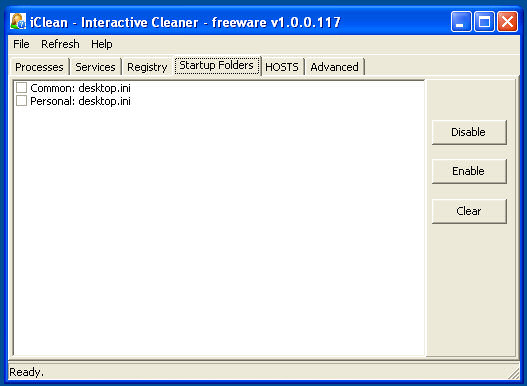527x386 pixels.
Task: Select the 'Personal: desktop.ini' entry text
Action: pyautogui.click(x=80, y=101)
